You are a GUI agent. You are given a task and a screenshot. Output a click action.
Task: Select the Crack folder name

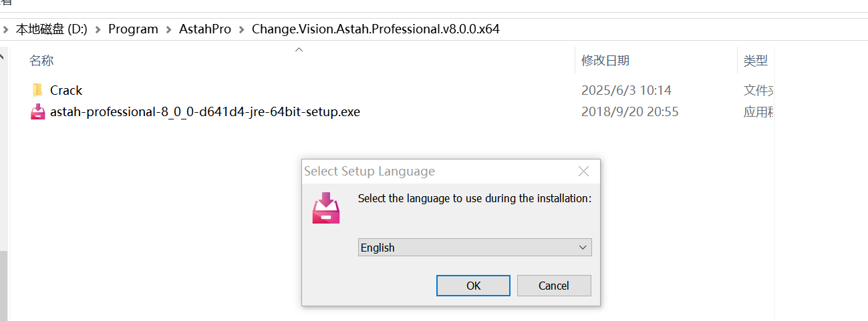tap(66, 90)
